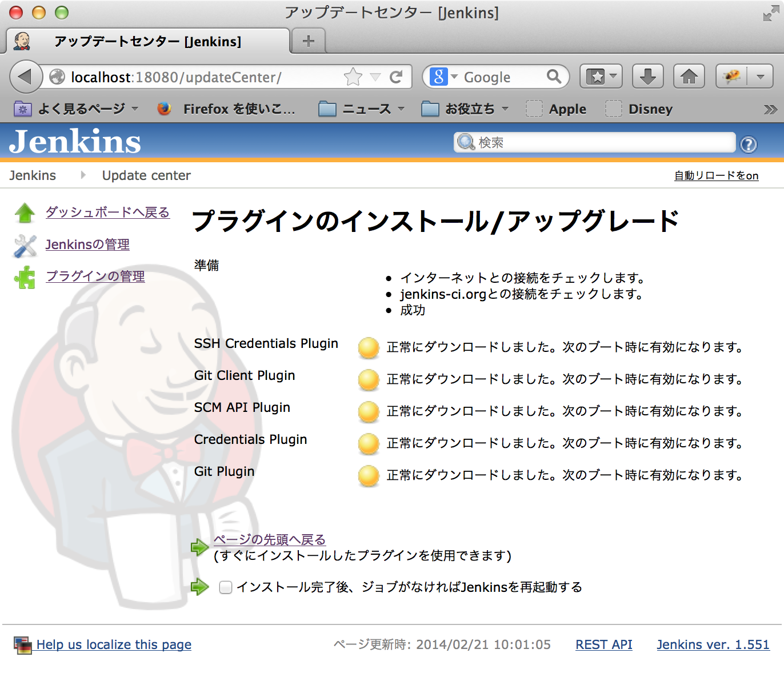Bookmark page with the star icon
The image size is (784, 681).
tap(353, 77)
